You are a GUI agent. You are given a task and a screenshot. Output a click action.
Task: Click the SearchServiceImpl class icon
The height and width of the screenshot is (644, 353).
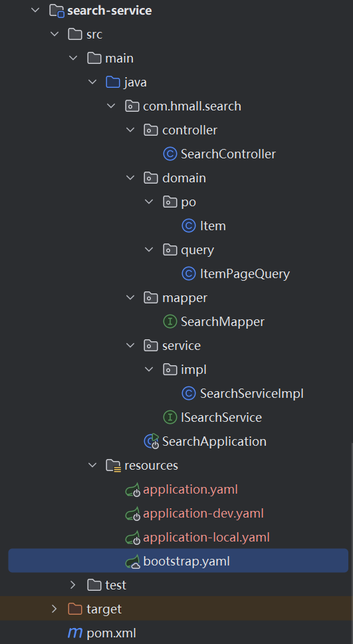pyautogui.click(x=188, y=393)
